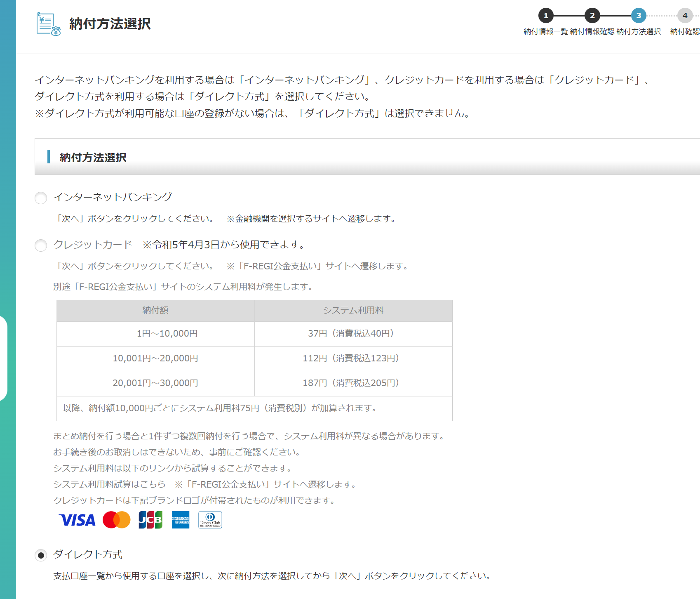The width and height of the screenshot is (700, 599).
Task: Select the クレジットカード radio button
Action: click(41, 245)
